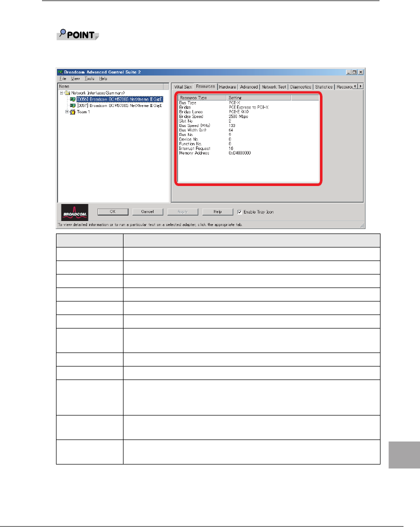Show earlier tabs with left arrow

(355, 86)
